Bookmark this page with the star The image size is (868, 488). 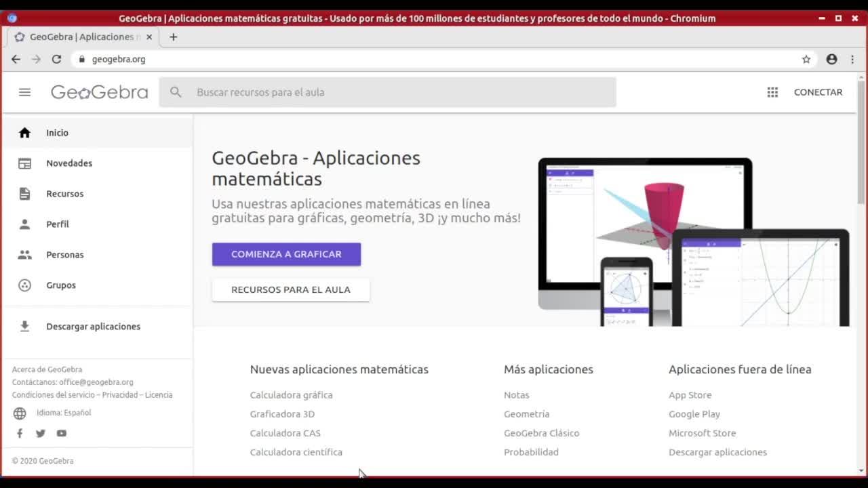pyautogui.click(x=806, y=59)
